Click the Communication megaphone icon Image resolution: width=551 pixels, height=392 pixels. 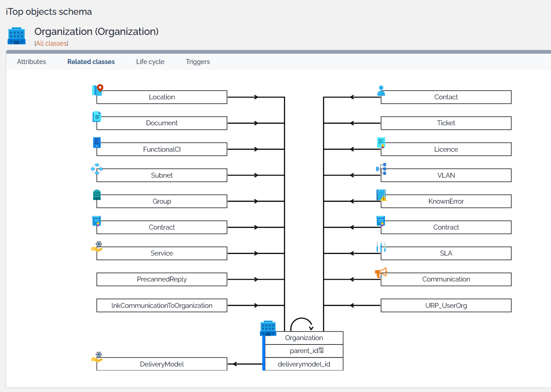381,273
